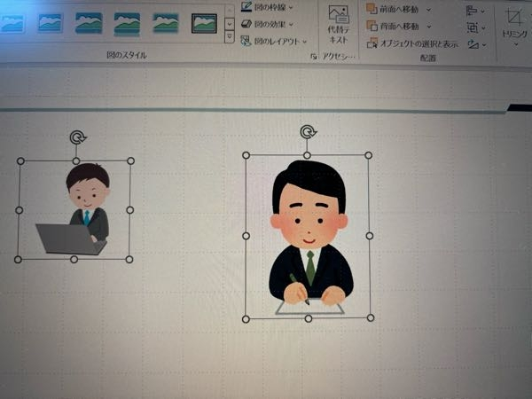Open the align objects icon menu

(x=475, y=11)
